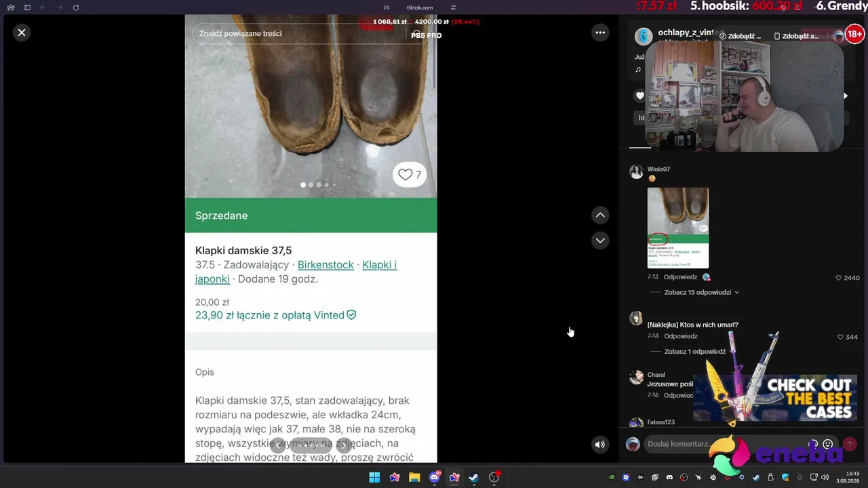The width and height of the screenshot is (868, 488).
Task: Click '23,90 zł łącznie z opłatą Vinted'
Action: (x=275, y=315)
